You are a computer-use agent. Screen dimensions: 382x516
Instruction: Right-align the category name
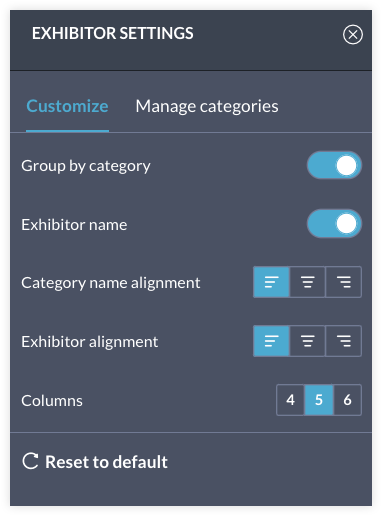pos(343,282)
